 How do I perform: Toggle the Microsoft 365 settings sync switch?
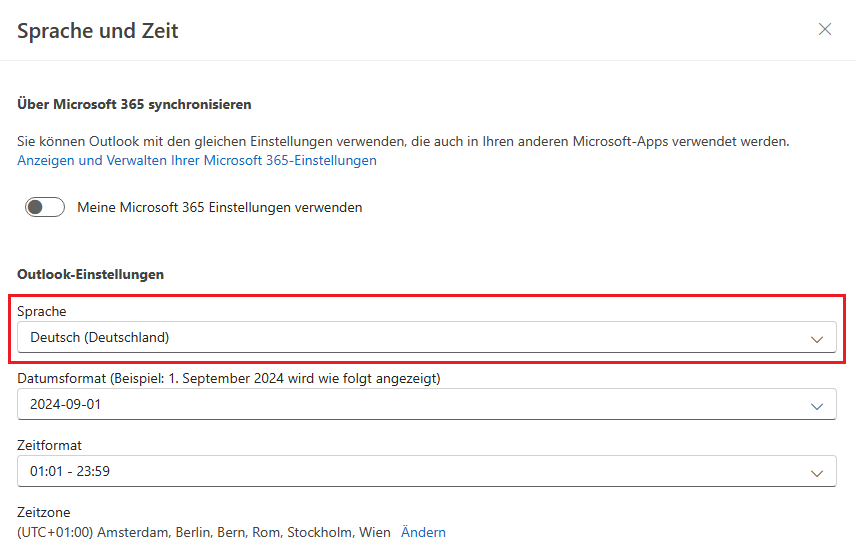tap(45, 207)
